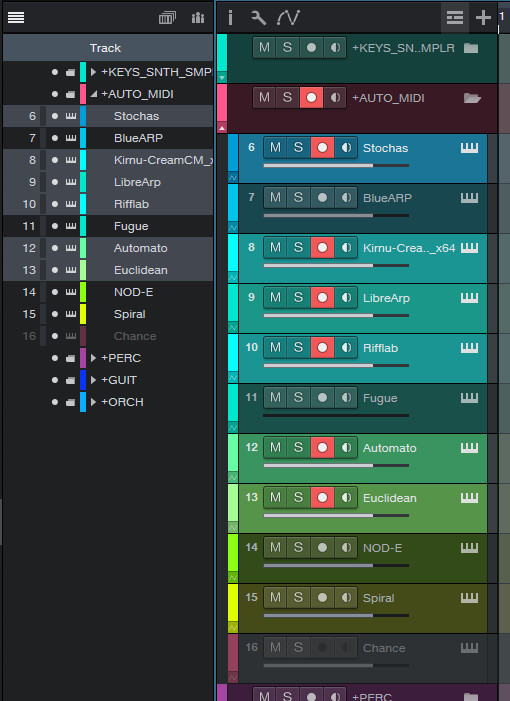
Task: Open NOD-E instrument keyboard icon
Action: point(469,548)
